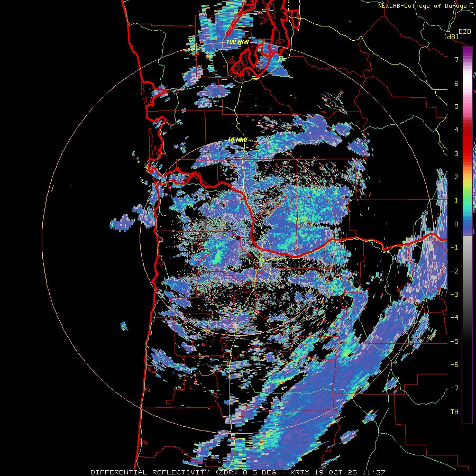Screen dimensions: 476x476
Task: Click the 5 value on color scale
Action: [x=456, y=106]
